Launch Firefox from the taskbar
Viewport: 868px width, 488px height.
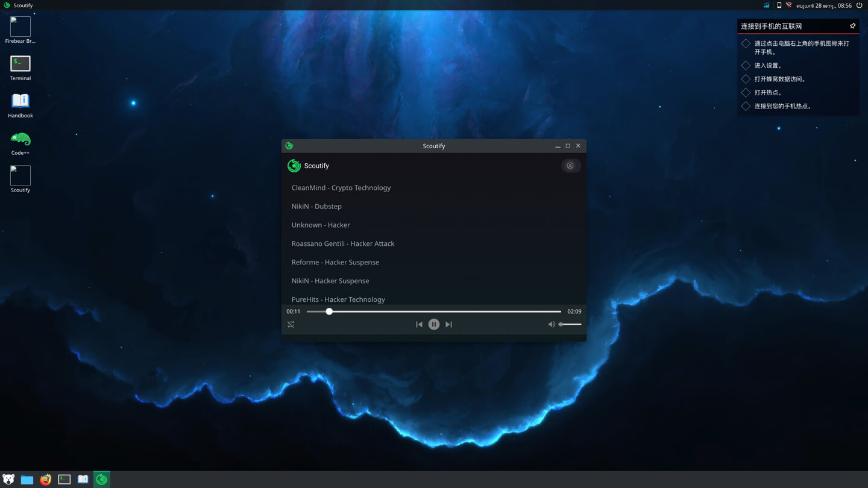45,479
